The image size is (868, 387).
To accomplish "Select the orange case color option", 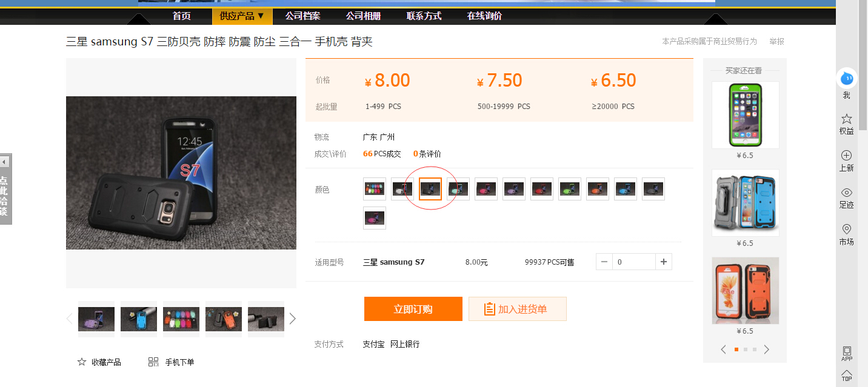I will 598,189.
